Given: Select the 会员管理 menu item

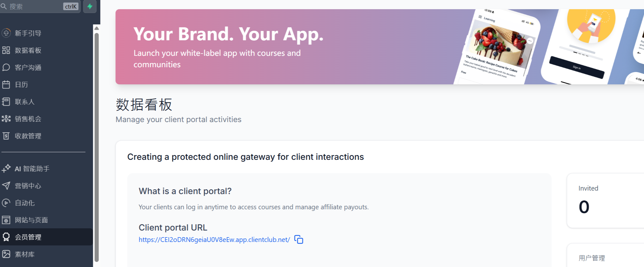Looking at the screenshot, I should tap(46, 237).
